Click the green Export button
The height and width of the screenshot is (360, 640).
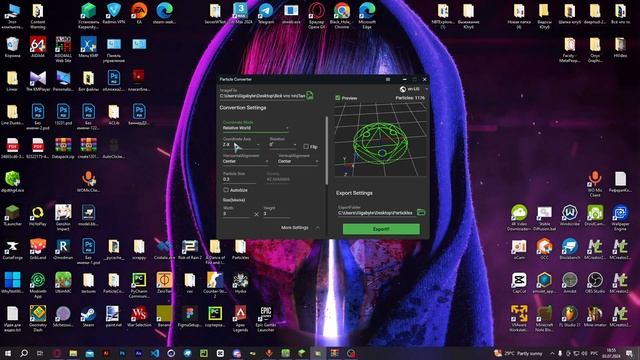click(x=381, y=229)
